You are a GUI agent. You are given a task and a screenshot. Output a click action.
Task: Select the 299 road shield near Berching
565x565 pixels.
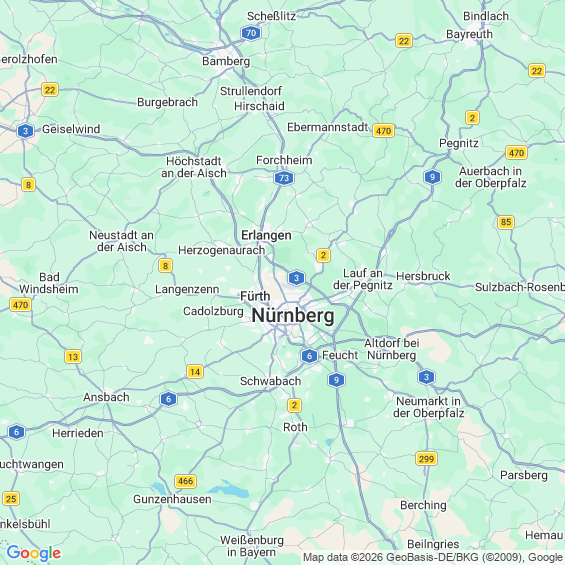[x=426, y=459]
